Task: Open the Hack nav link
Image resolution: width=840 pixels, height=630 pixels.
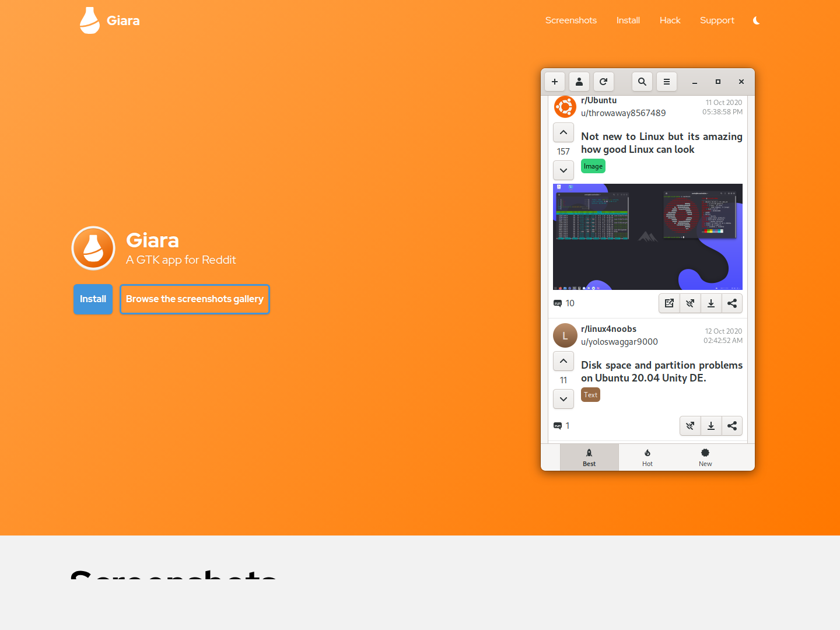Action: [x=670, y=20]
